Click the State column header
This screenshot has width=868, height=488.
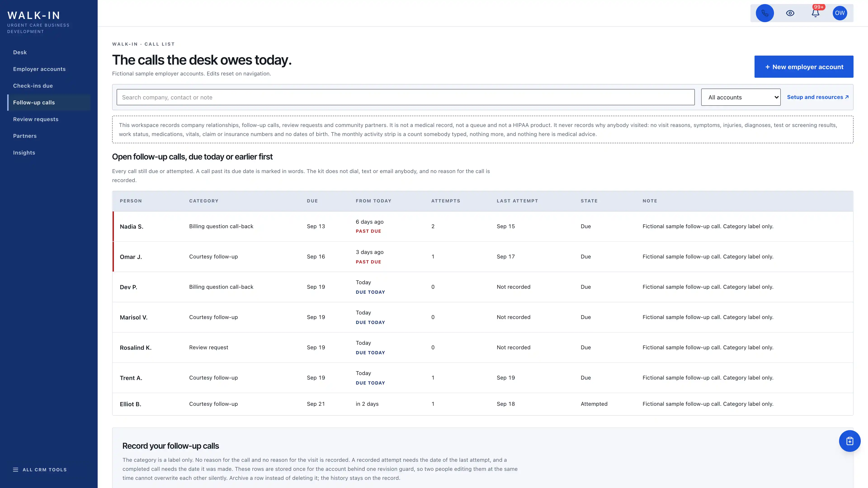pos(589,201)
